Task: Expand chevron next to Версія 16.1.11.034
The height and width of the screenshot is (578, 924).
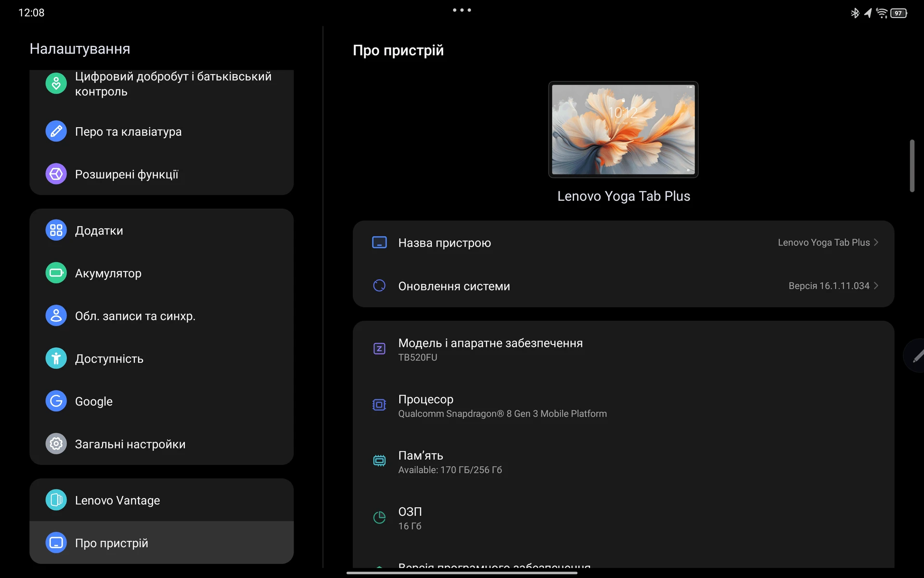Action: [x=876, y=286]
